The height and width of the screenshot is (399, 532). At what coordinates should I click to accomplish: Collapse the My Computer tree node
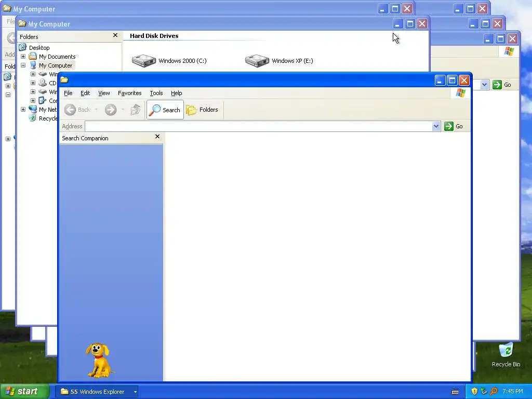coord(23,65)
